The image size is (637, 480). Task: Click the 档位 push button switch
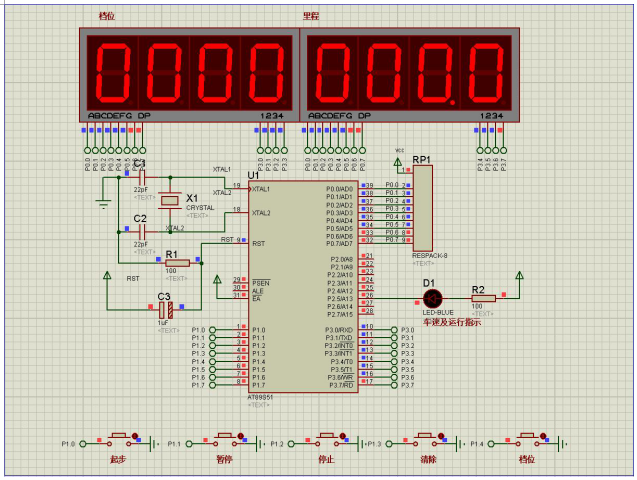coord(527,440)
